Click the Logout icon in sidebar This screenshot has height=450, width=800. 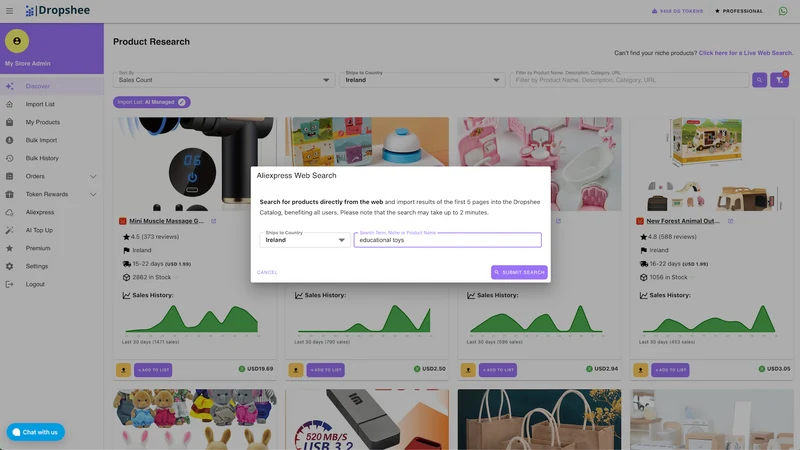click(9, 284)
